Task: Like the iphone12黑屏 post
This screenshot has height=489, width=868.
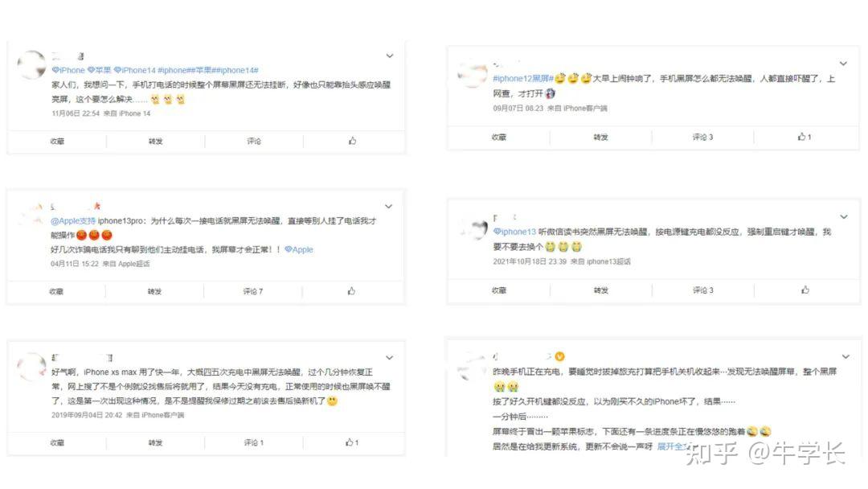Action: 805,136
